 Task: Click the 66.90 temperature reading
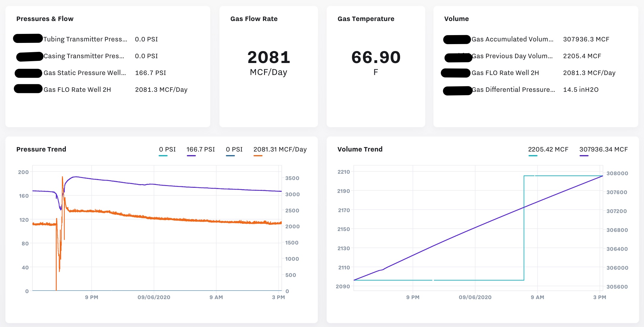pyautogui.click(x=376, y=57)
